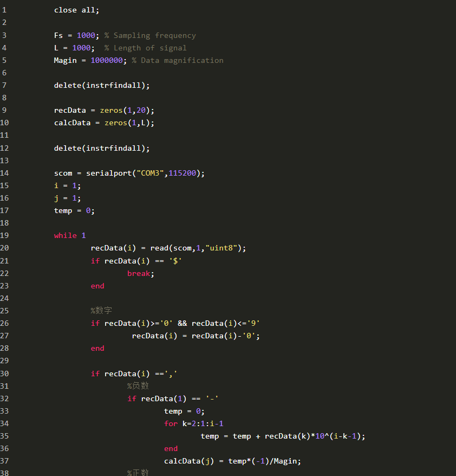Click 'i = 1;' on line 15
The width and height of the screenshot is (456, 476).
pos(67,185)
